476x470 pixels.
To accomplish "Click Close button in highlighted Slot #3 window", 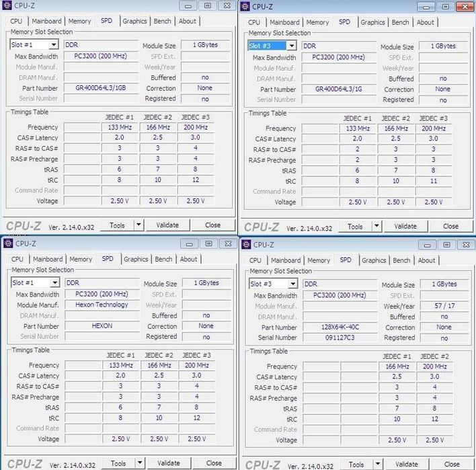I will (451, 227).
